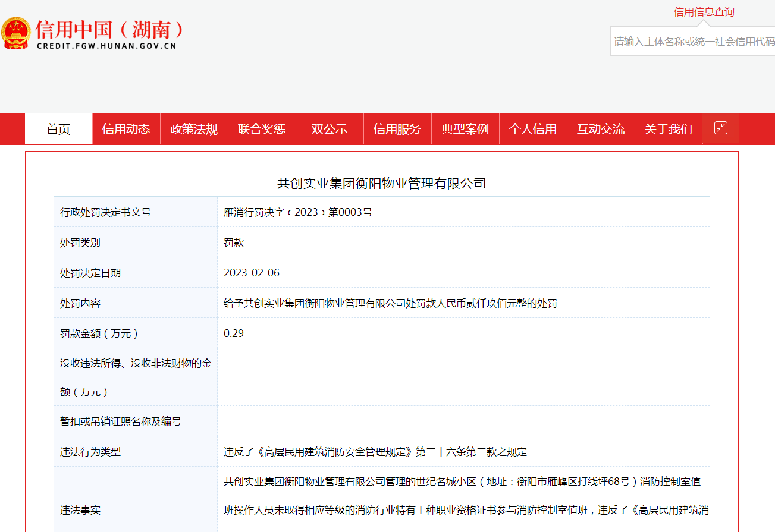
Task: Open 互动交流 in the nav bar
Action: point(601,129)
